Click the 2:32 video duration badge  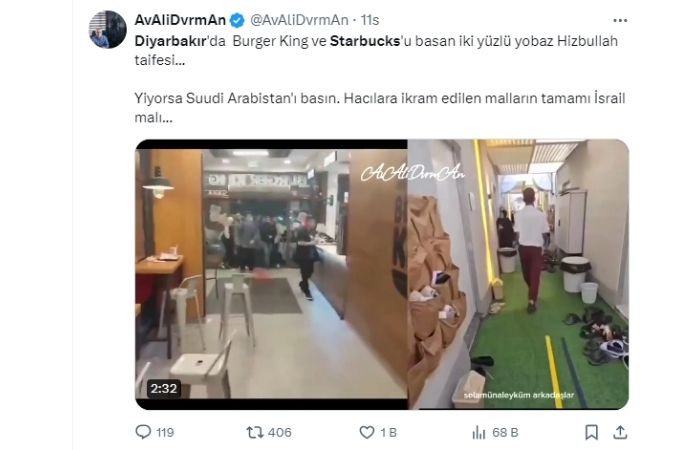tap(164, 388)
